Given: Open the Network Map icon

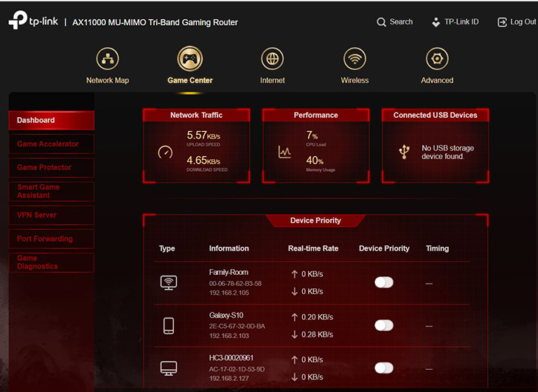Looking at the screenshot, I should coord(108,59).
